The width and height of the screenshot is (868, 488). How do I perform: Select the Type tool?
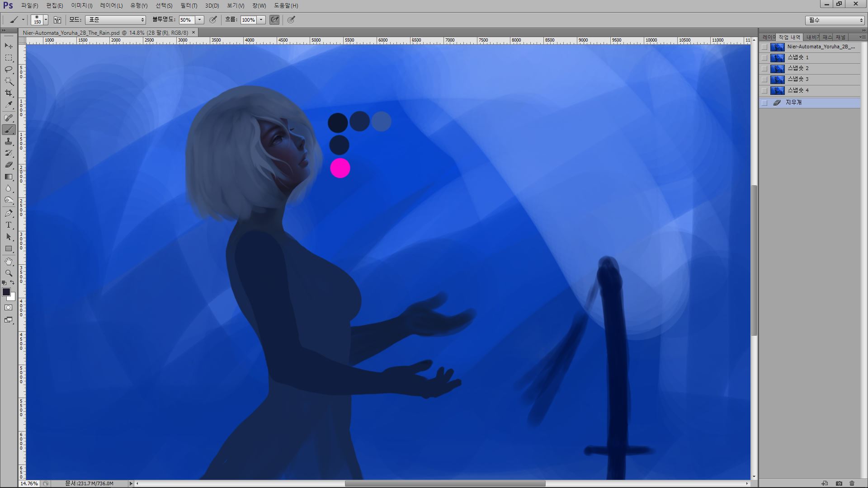(9, 225)
